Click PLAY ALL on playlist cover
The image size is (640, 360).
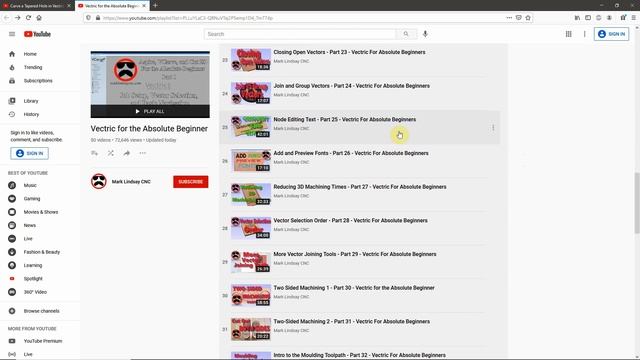[150, 111]
